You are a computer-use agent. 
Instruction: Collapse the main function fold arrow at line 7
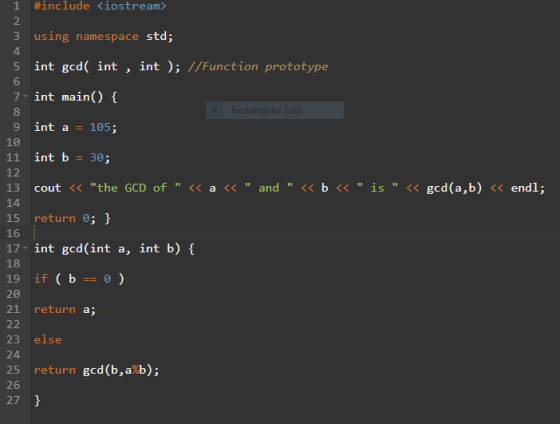pyautogui.click(x=25, y=96)
